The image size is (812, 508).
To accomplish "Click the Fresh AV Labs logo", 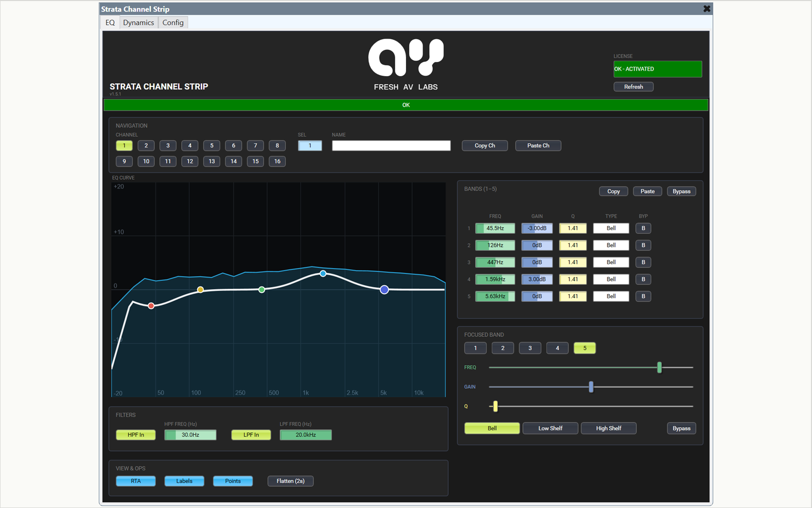I will point(406,65).
